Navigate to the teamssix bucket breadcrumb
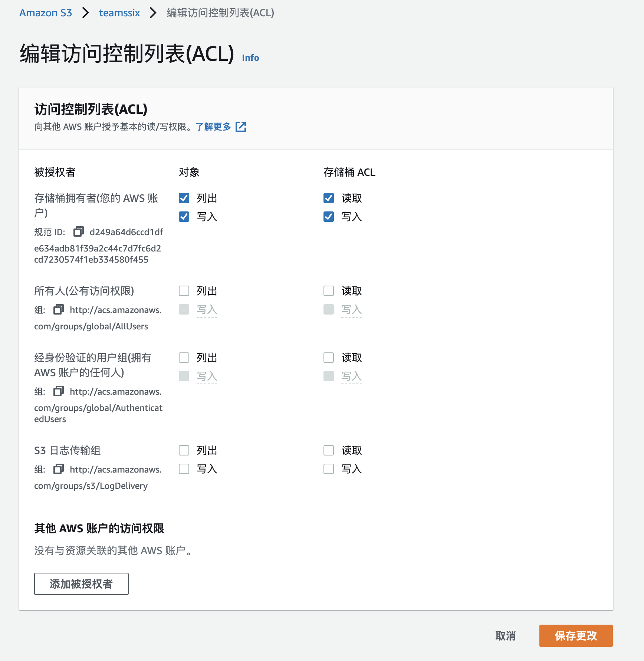This screenshot has width=644, height=661. [x=119, y=13]
